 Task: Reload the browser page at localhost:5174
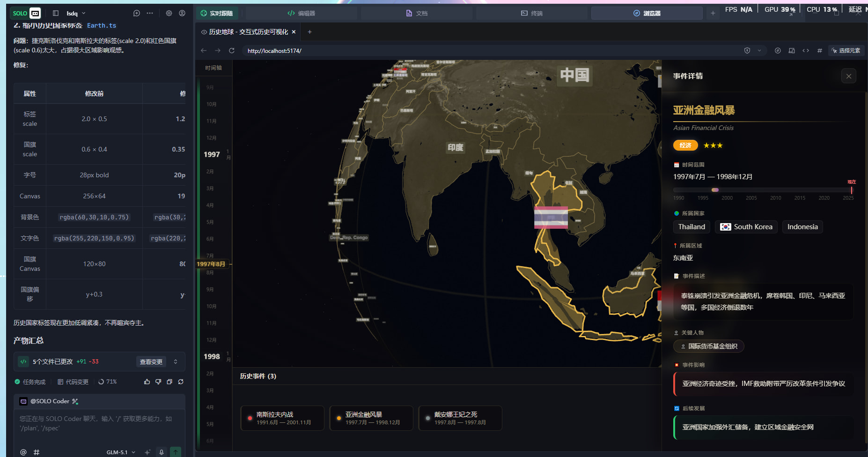231,51
